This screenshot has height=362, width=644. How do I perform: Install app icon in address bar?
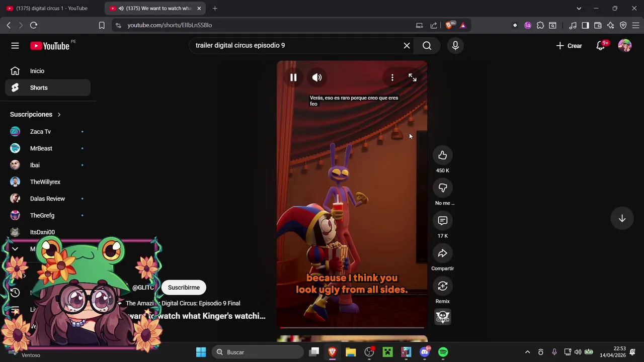(420, 25)
